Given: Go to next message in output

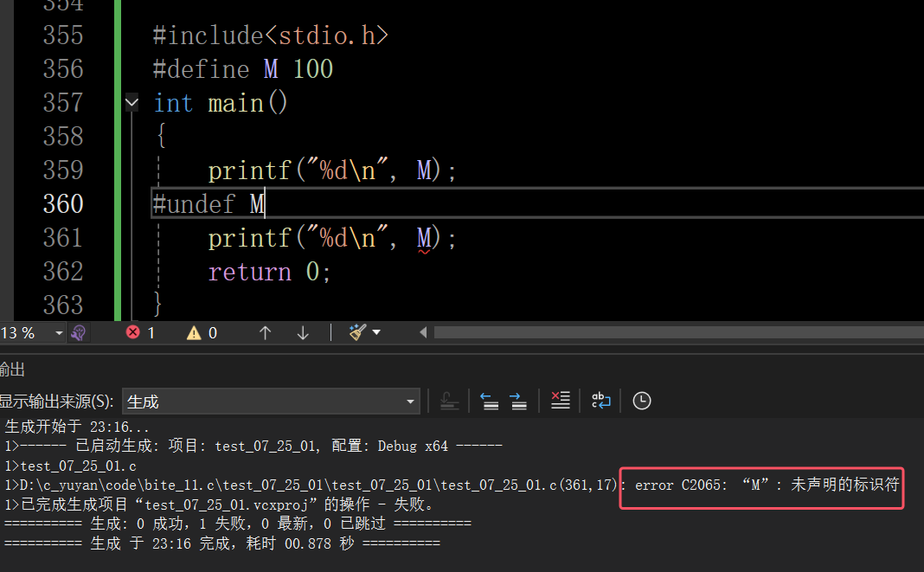Looking at the screenshot, I should (518, 402).
